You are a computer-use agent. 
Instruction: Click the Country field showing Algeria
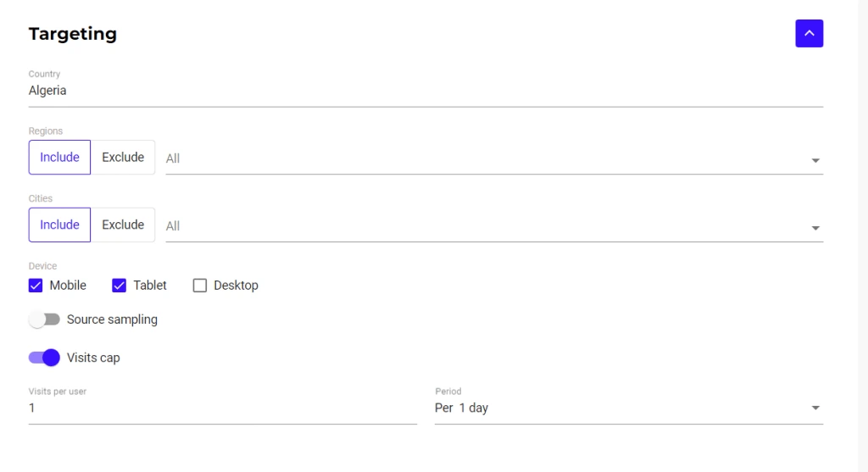(x=424, y=91)
